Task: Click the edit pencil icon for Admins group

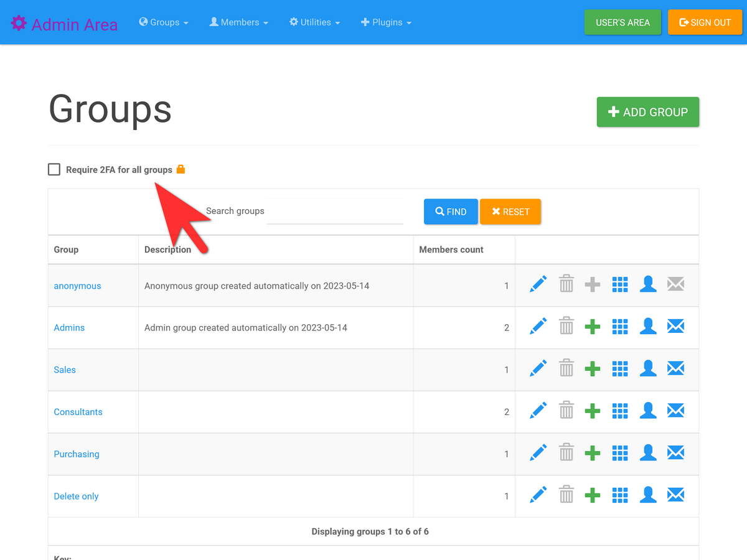Action: [x=538, y=327]
